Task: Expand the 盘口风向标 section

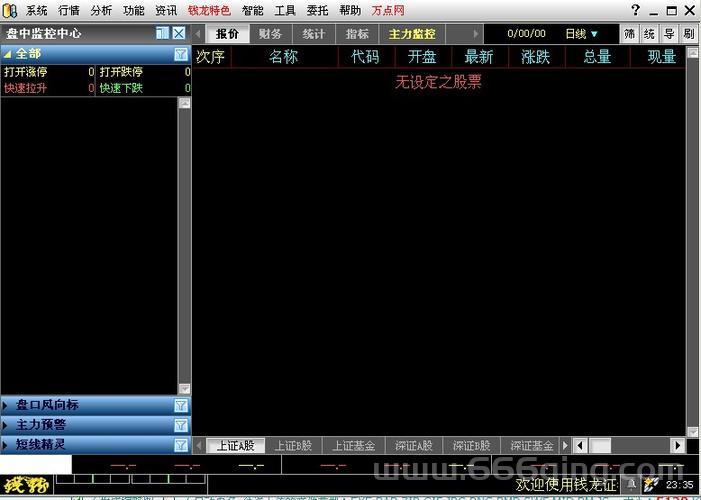Action: [5, 406]
